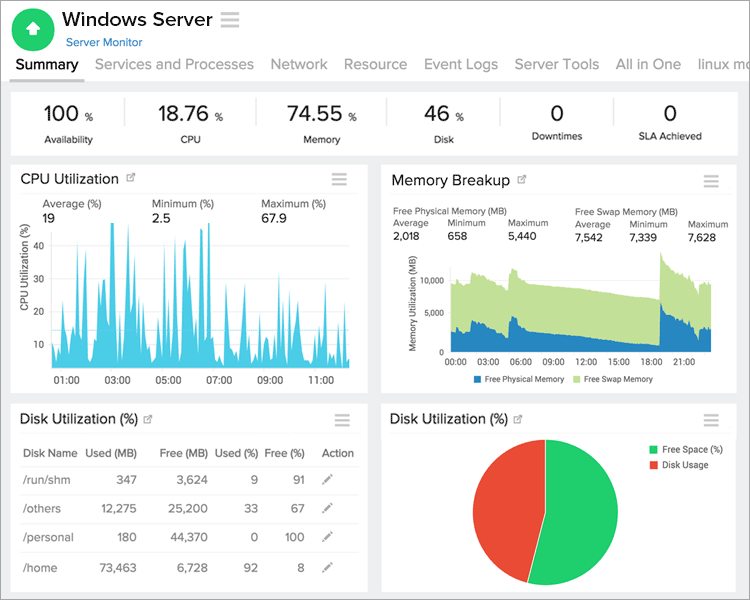750x600 pixels.
Task: Open the Event Logs tab
Action: click(460, 64)
